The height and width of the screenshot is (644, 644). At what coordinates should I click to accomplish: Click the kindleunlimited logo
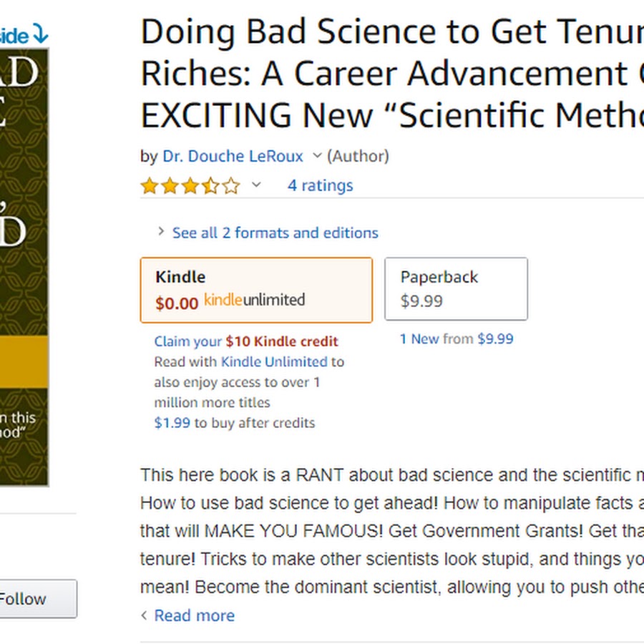[x=254, y=300]
